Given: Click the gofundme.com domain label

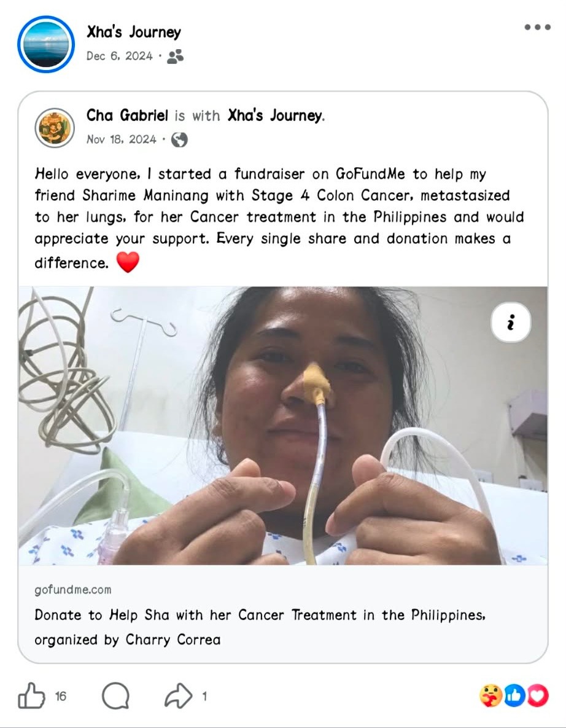Looking at the screenshot, I should click(73, 590).
